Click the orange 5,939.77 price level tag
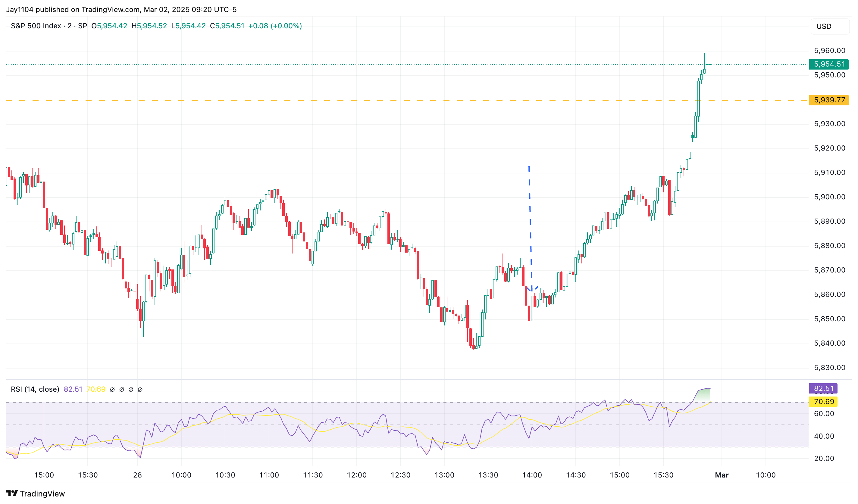The width and height of the screenshot is (858, 504). (x=829, y=100)
